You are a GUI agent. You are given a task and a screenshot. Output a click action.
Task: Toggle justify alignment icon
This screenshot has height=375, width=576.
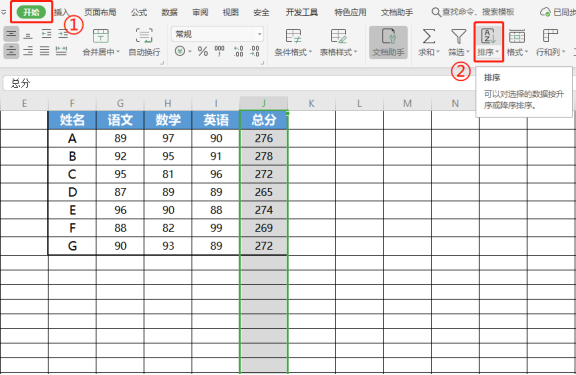(x=45, y=51)
